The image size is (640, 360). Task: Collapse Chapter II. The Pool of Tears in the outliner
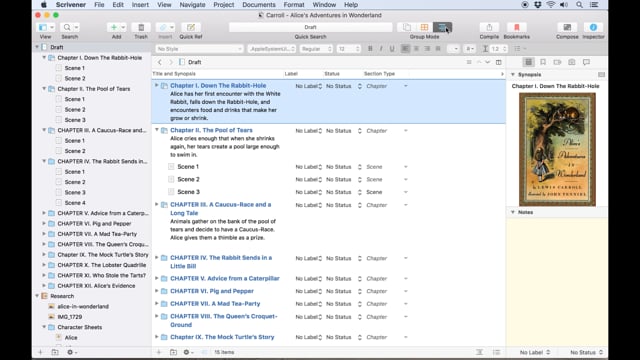pos(156,130)
